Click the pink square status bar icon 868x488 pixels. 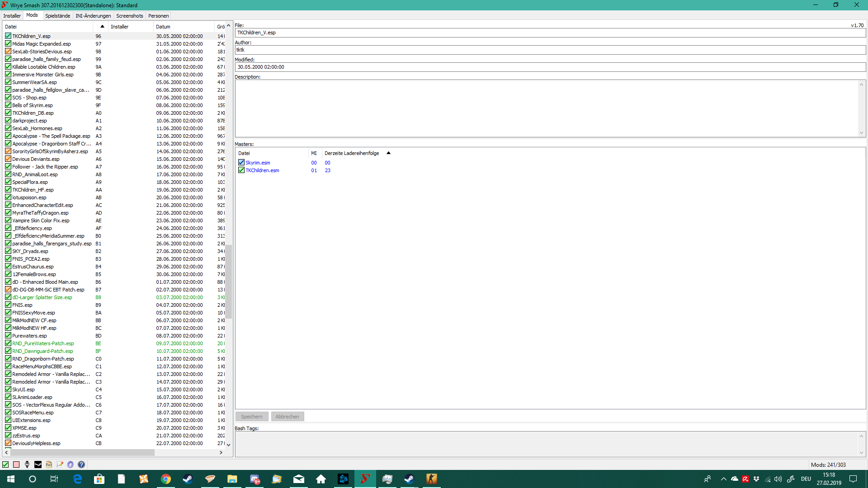pos(16,465)
